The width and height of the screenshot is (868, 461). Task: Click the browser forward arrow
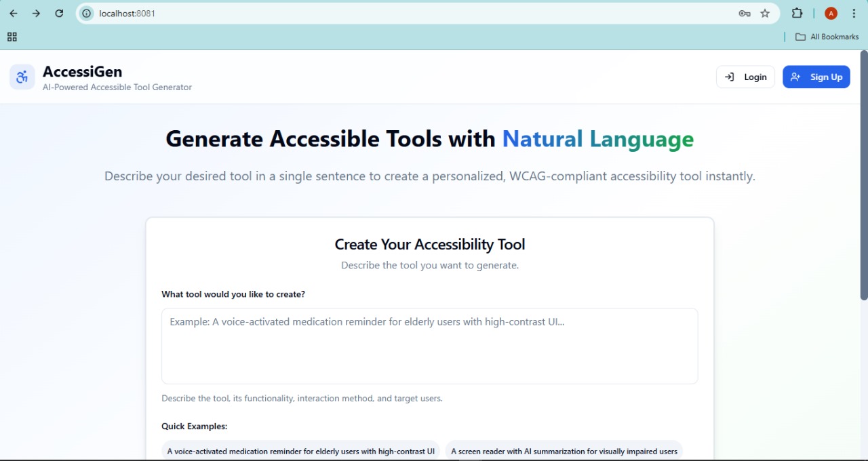click(36, 14)
